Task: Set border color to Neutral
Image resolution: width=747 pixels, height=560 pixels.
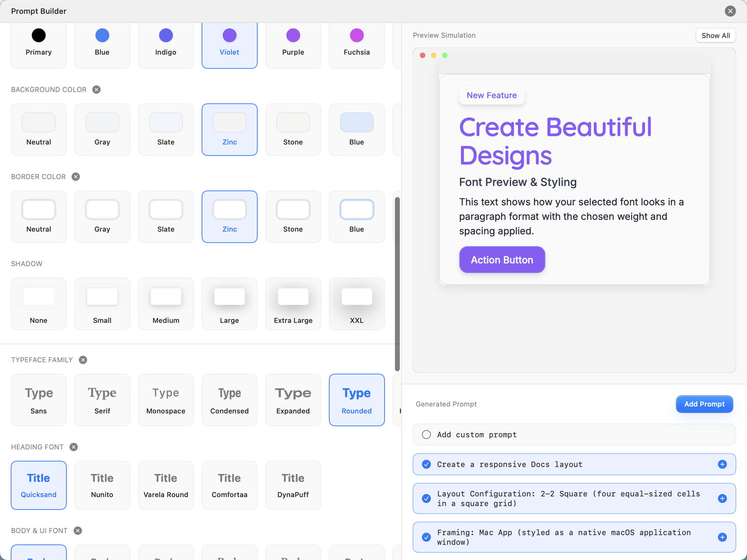Action: click(x=39, y=217)
